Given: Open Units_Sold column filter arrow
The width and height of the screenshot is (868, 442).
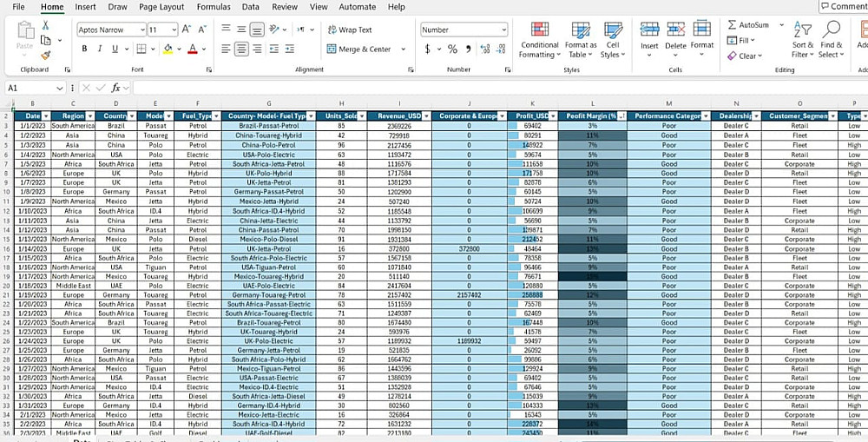Looking at the screenshot, I should tap(361, 115).
